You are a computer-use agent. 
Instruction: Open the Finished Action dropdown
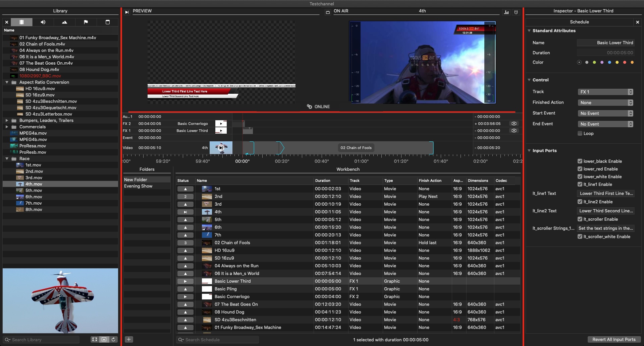coord(605,102)
